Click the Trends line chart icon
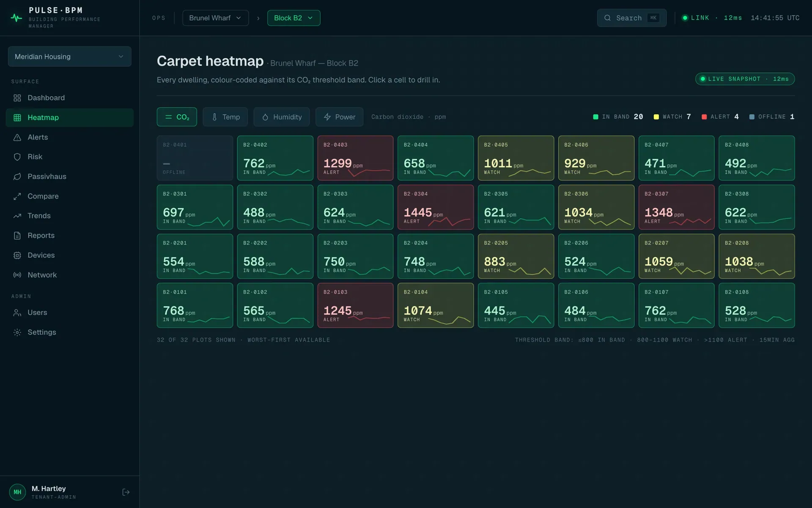Viewport: 812px width, 508px height. [17, 216]
